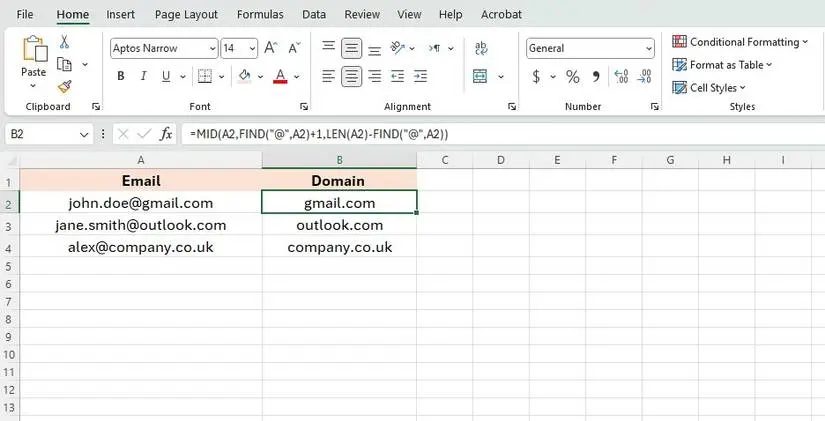Toggle Wrap Text icon
Screen dimensions: 825x421
pyautogui.click(x=481, y=48)
